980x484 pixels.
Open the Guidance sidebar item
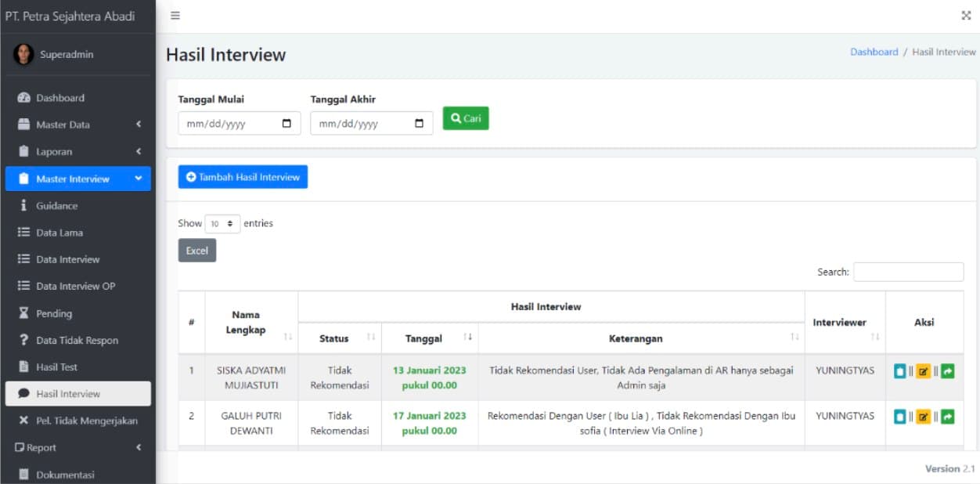78,206
